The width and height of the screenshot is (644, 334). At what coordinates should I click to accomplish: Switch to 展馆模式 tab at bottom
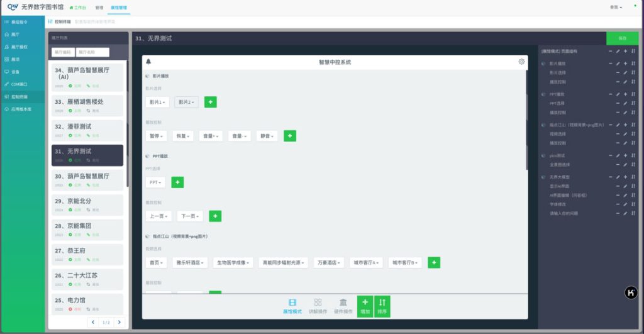click(x=292, y=306)
